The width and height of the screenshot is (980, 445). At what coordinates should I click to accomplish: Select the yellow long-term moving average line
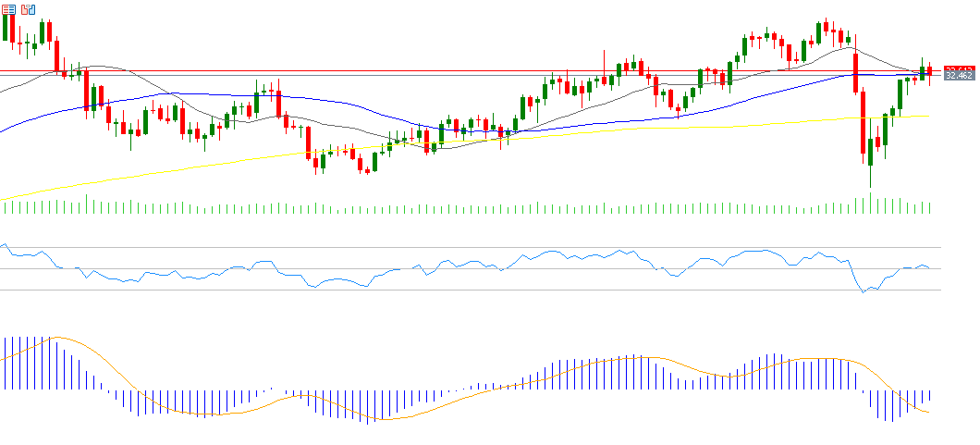tap(185, 167)
